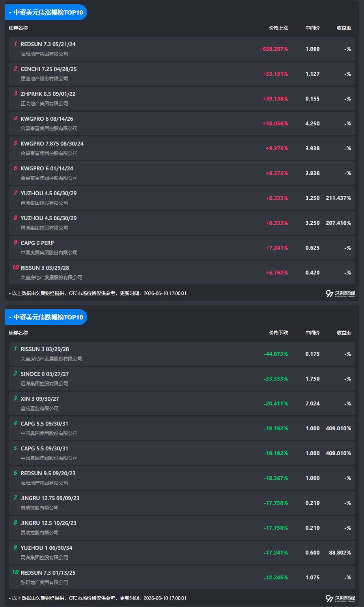Click the +18.056% gain value

275,123
